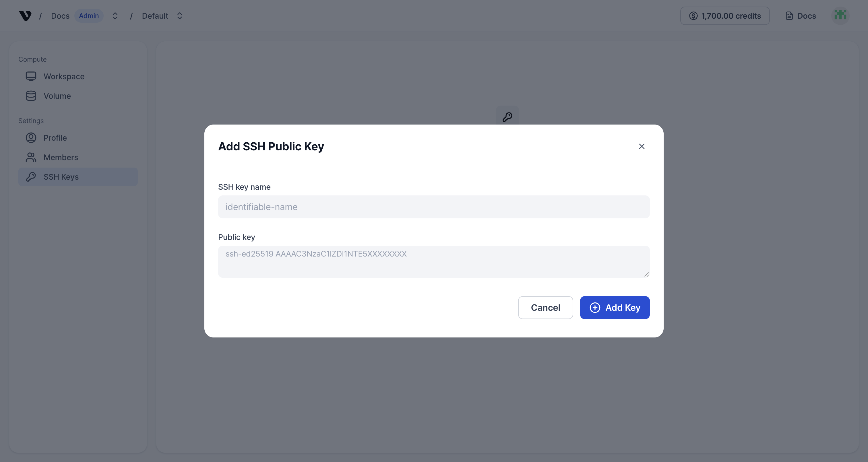Click the Admin role badge
Viewport: 868px width, 462px height.
(x=89, y=15)
